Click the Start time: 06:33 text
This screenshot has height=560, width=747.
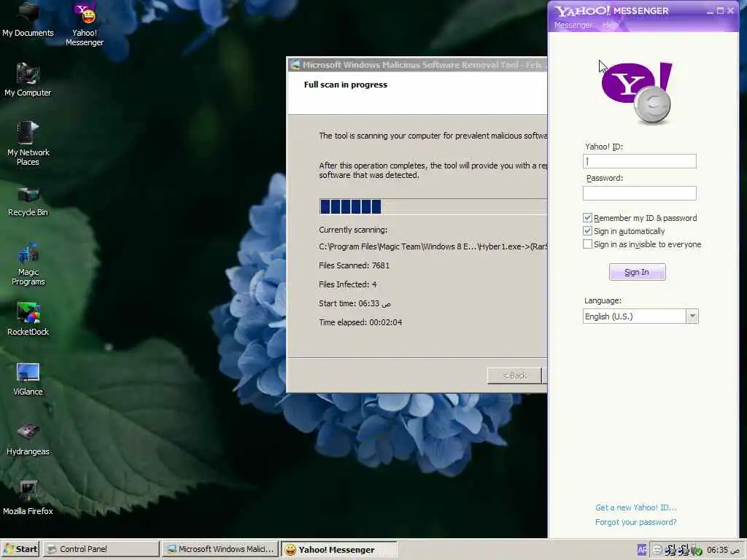coord(355,303)
